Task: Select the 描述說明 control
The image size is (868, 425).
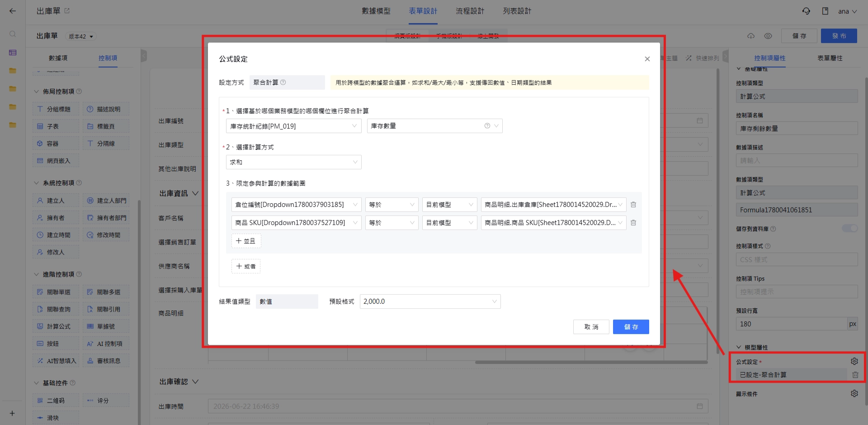Action: tap(106, 109)
